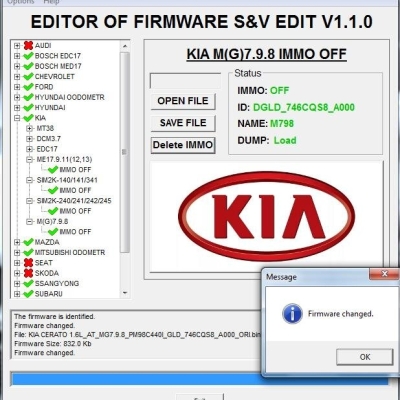Expand the MT38 sub-node
This screenshot has width=400, height=400.
[x=30, y=128]
